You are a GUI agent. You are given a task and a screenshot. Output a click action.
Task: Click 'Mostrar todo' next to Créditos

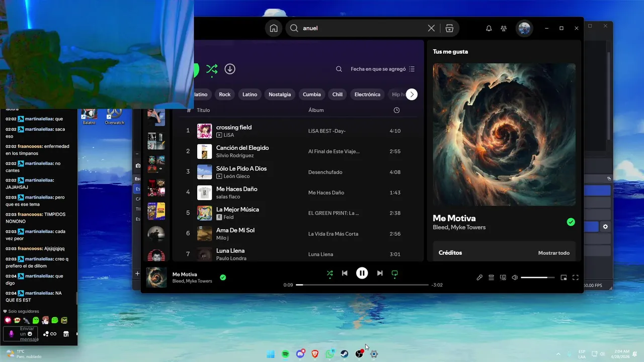click(x=554, y=253)
